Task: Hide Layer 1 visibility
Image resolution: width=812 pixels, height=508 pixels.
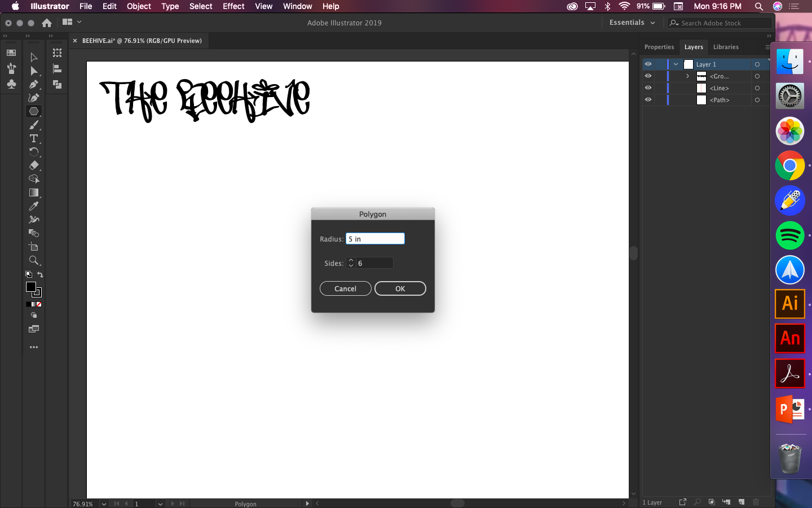Action: [x=648, y=64]
